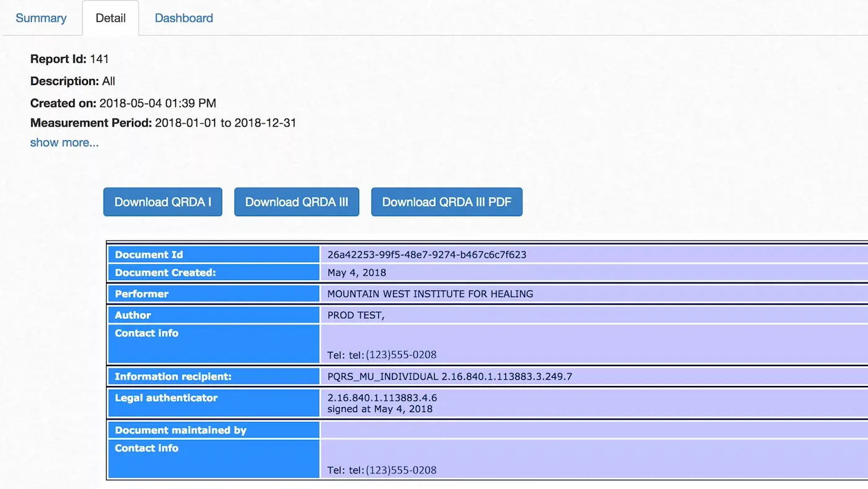The width and height of the screenshot is (868, 489).
Task: Select the Detail tab
Action: [x=110, y=18]
